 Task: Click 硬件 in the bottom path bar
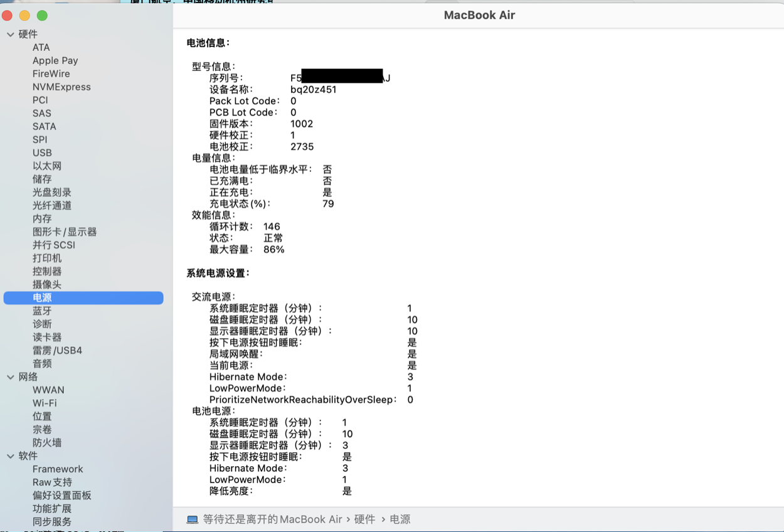coord(364,519)
